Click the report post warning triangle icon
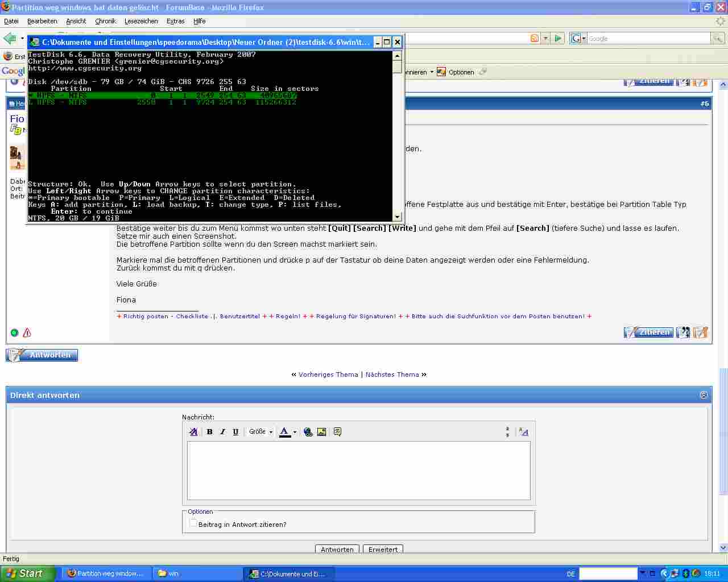 [x=27, y=333]
